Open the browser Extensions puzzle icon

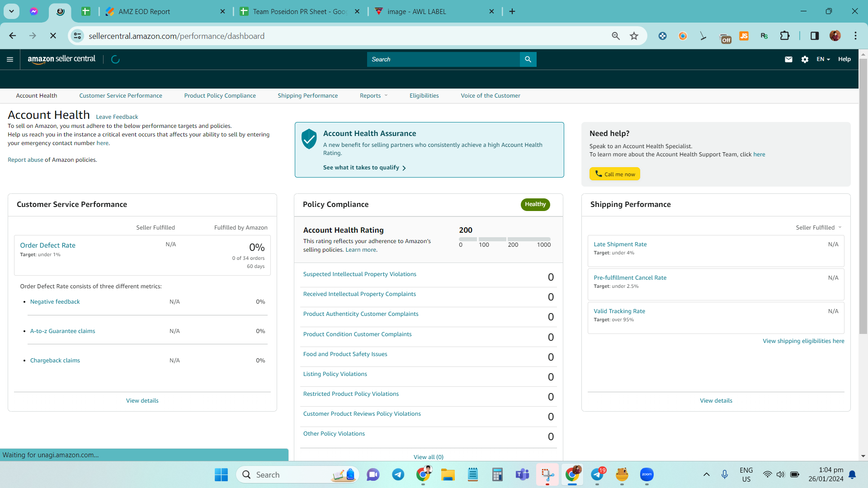pos(785,36)
